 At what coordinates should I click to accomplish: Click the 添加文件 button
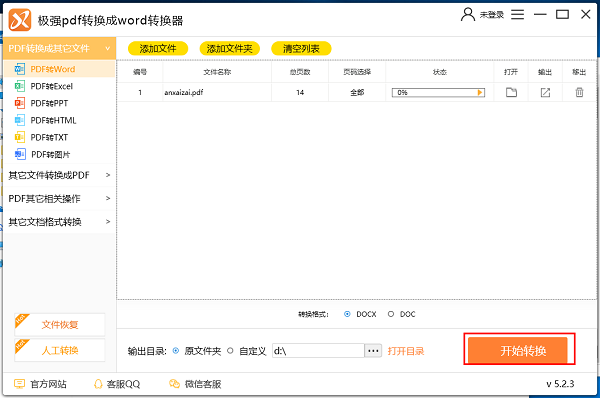click(158, 49)
